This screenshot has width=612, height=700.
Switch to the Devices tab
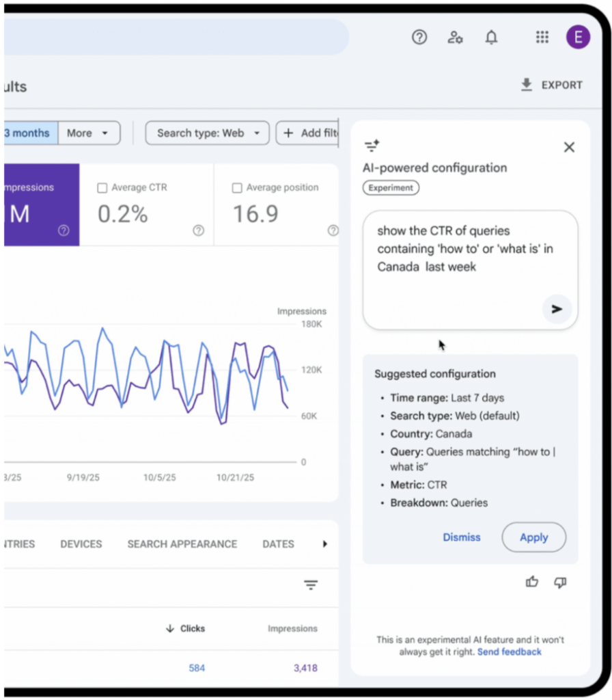81,544
